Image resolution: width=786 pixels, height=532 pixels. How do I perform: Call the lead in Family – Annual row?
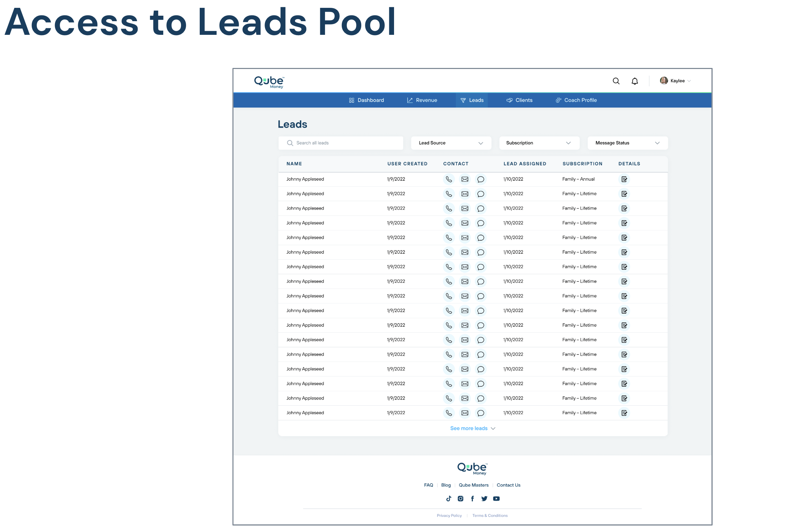tap(449, 179)
